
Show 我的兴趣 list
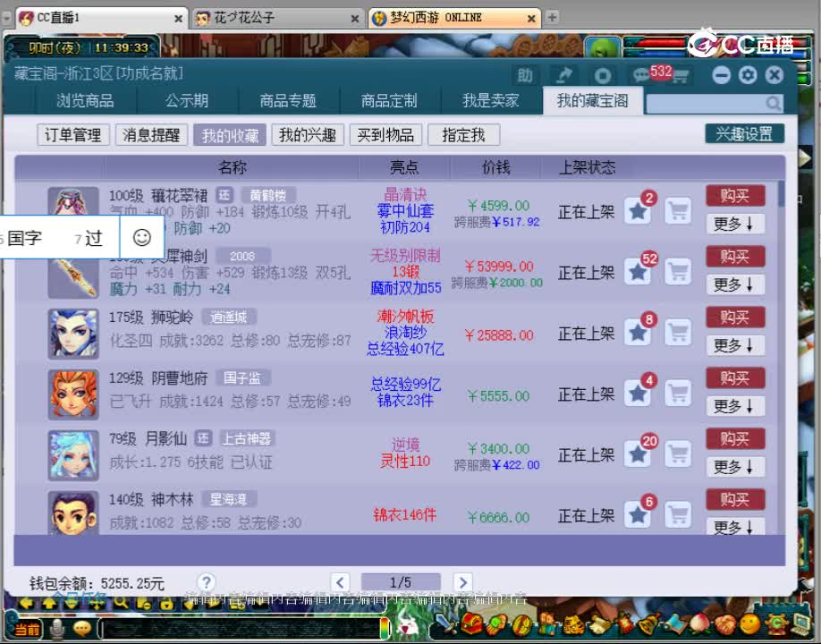click(x=308, y=135)
